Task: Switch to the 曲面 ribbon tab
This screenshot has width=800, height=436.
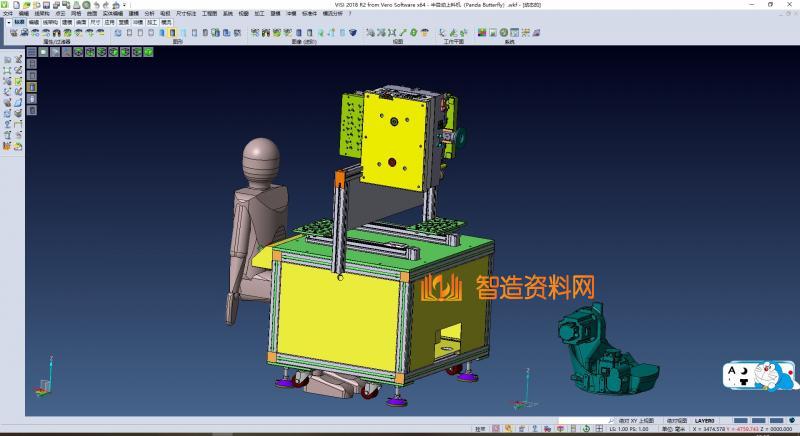Action: (x=81, y=21)
